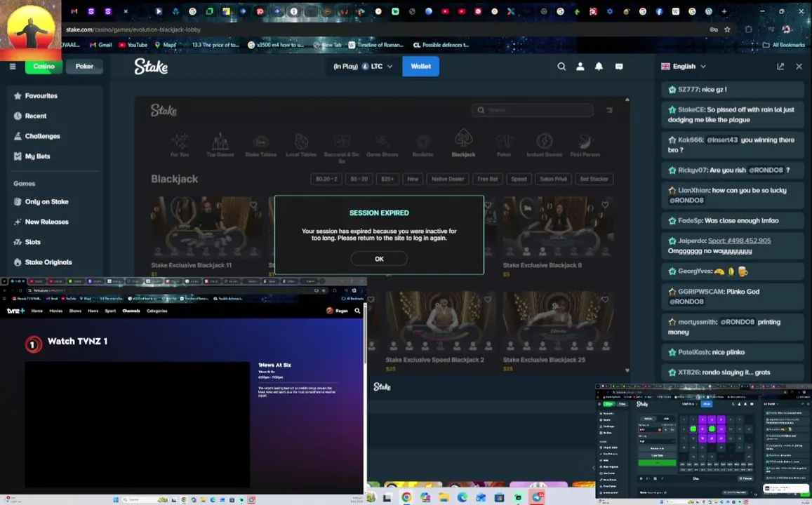Viewport: 812px width, 505px height.
Task: Select the Blackjack lobby category
Action: [x=463, y=144]
